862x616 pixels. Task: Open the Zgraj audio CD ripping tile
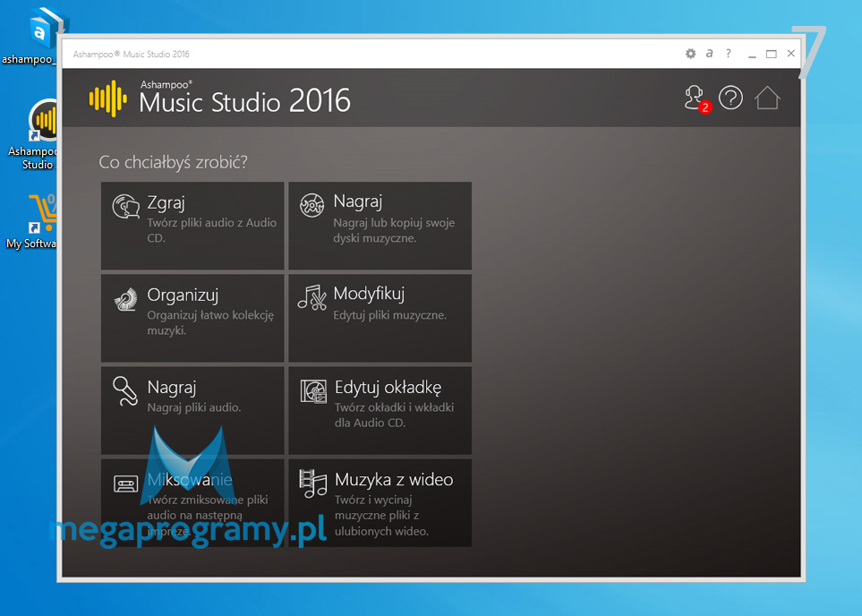192,226
